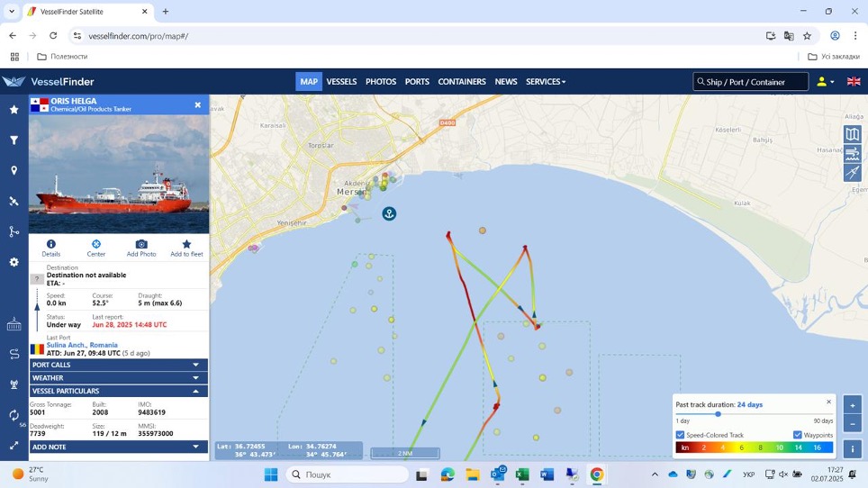
Task: Open the sidebar settings gear
Action: pyautogui.click(x=14, y=262)
